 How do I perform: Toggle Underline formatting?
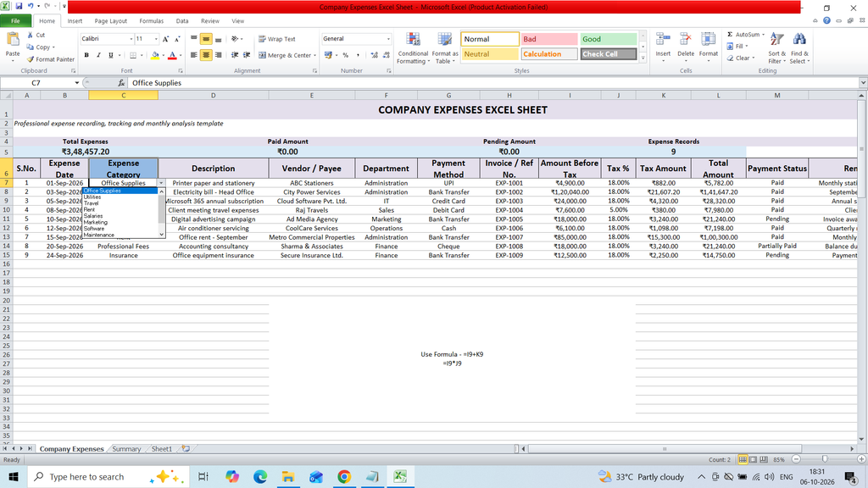[111, 55]
